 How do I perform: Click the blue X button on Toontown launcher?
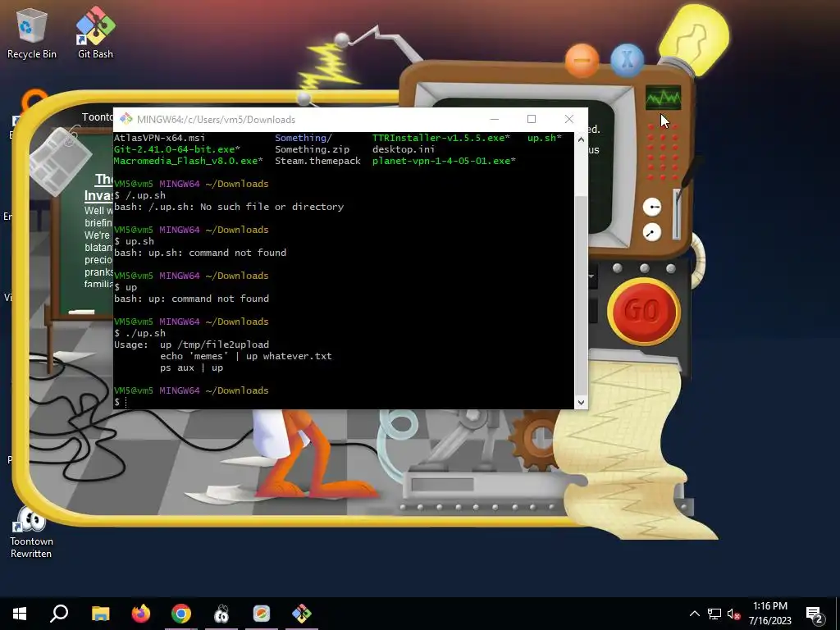627,60
